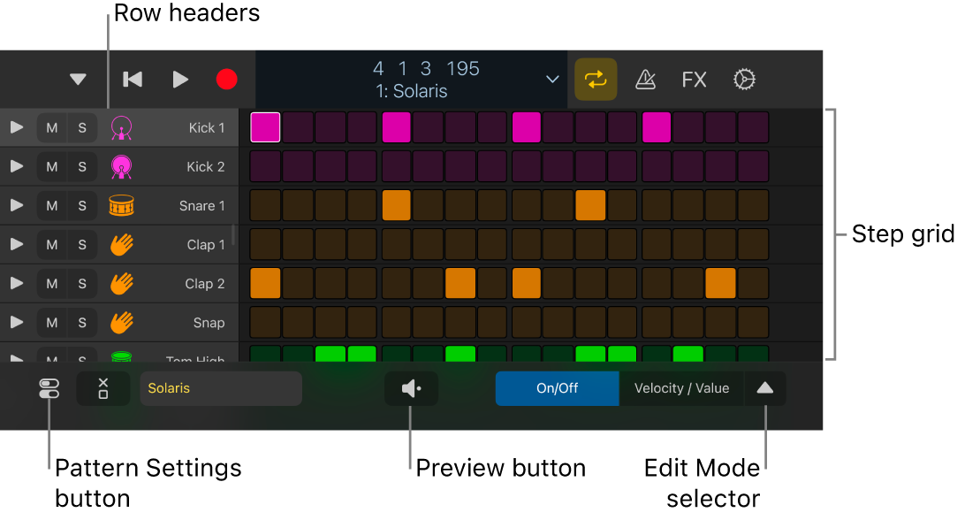Image resolution: width=980 pixels, height=520 pixels.
Task: Click the Kick 1 drum instrument icon
Action: [120, 126]
